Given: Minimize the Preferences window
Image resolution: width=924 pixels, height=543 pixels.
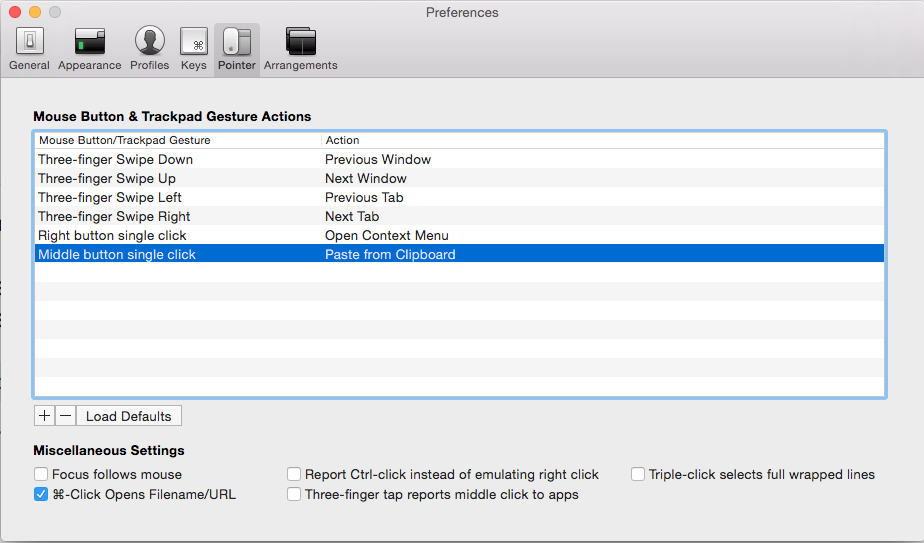Looking at the screenshot, I should [35, 12].
